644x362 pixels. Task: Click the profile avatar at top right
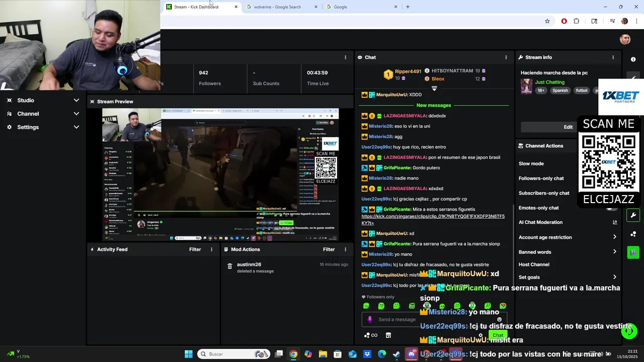625,39
